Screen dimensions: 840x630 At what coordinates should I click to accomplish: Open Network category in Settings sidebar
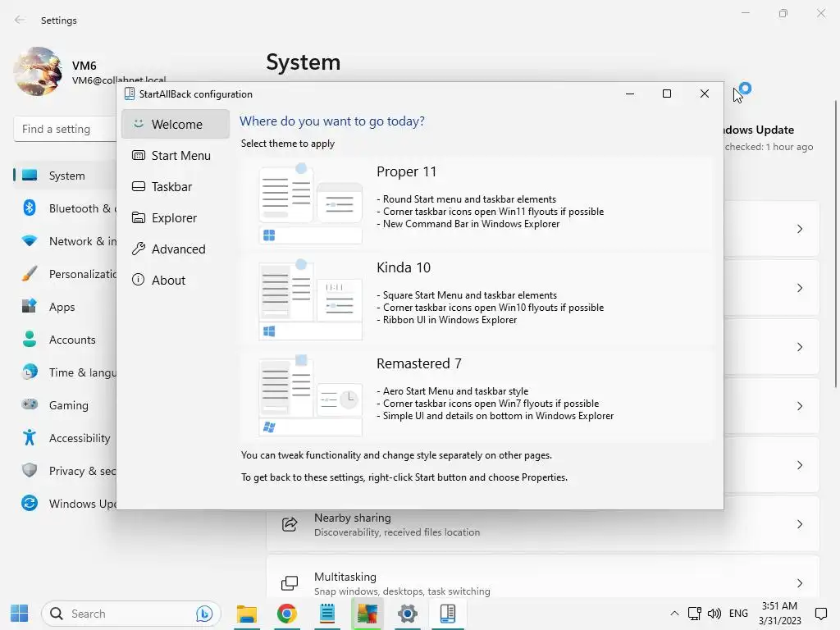tap(65, 241)
